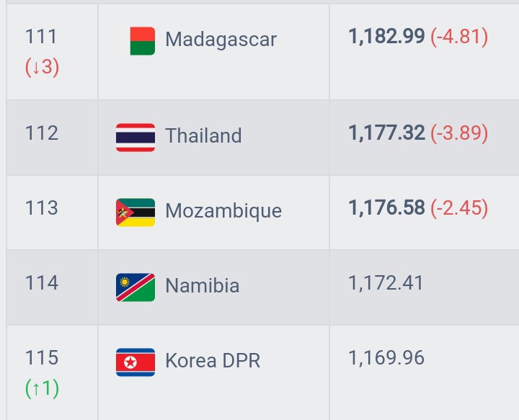519x420 pixels.
Task: Click the -2.45 points change for Mozambique
Action: (459, 208)
